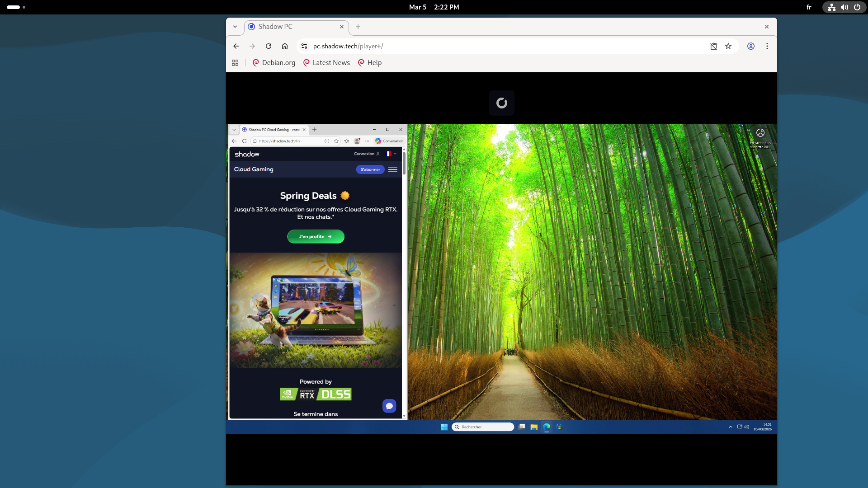
Task: Expand Chrome's tab search chevron
Action: pyautogui.click(x=235, y=27)
